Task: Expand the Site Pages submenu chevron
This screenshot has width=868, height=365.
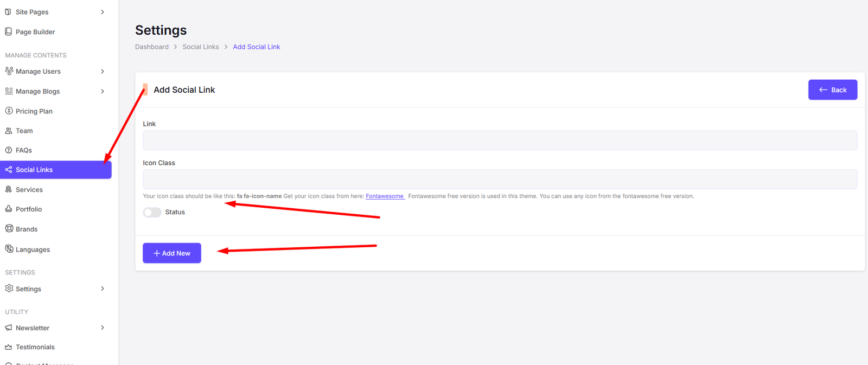Action: [x=103, y=12]
